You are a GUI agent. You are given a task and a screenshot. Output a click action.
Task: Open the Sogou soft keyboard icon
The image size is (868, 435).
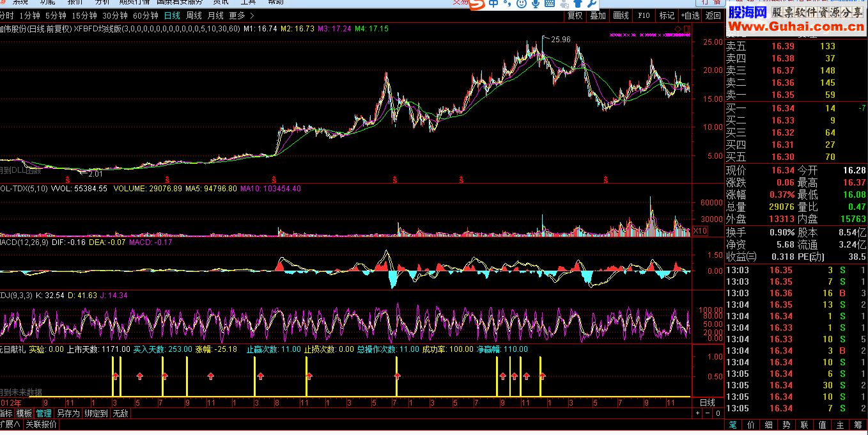click(x=549, y=3)
